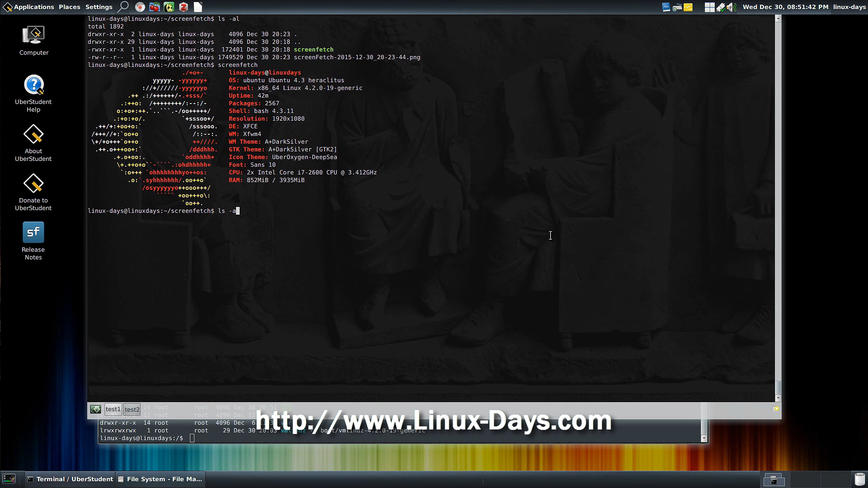Click the 'WM: Xfwm4' line
The width and height of the screenshot is (868, 488).
click(x=245, y=134)
